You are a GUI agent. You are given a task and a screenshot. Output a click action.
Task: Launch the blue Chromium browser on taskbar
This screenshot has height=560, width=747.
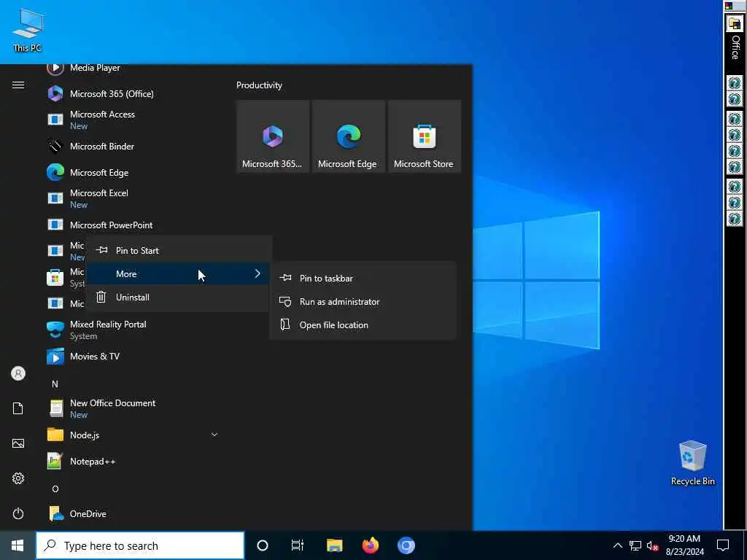pyautogui.click(x=406, y=545)
